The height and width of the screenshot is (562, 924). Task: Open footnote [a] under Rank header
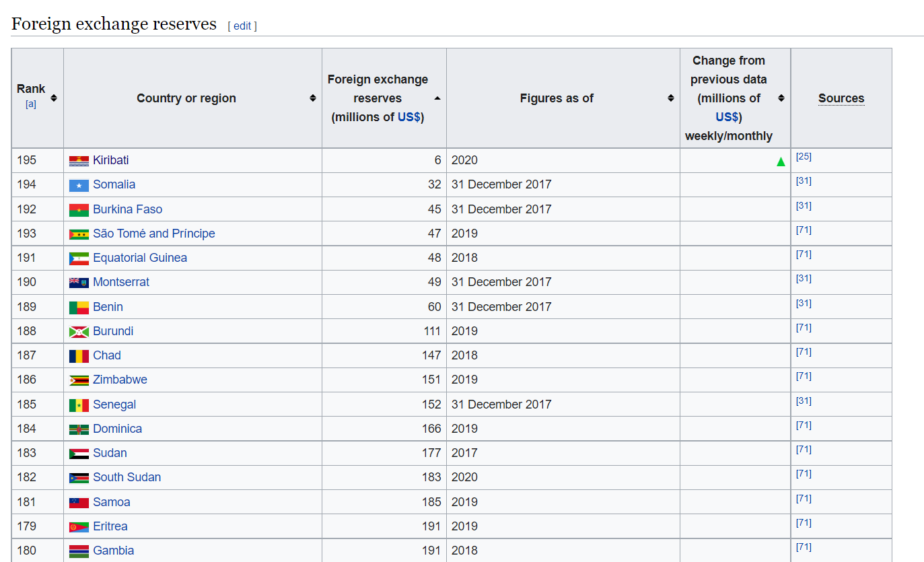(x=31, y=104)
